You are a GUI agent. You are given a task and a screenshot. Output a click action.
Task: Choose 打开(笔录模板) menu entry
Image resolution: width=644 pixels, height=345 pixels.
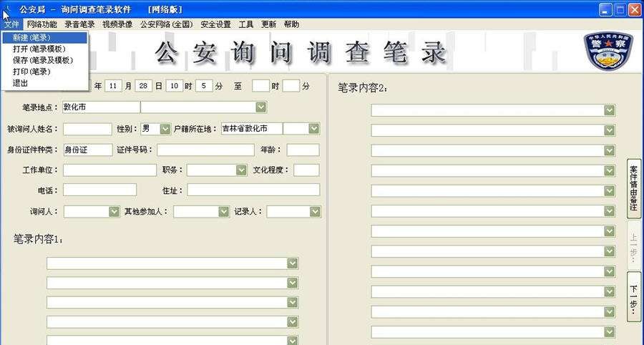(45, 49)
